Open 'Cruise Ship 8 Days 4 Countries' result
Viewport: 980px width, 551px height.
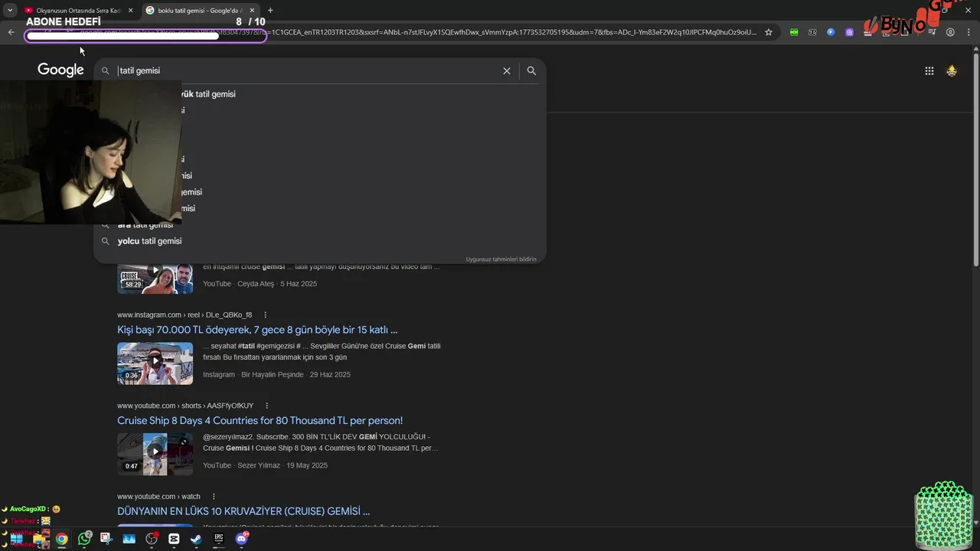[260, 420]
